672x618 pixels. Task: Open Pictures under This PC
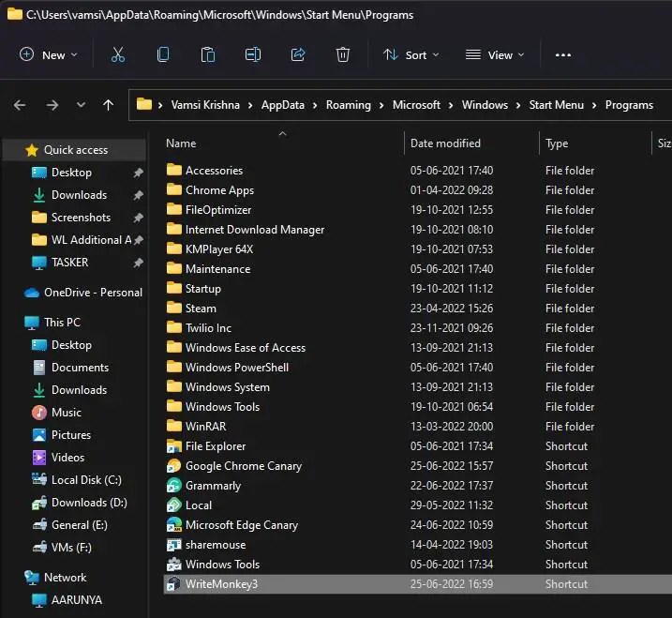coord(70,435)
